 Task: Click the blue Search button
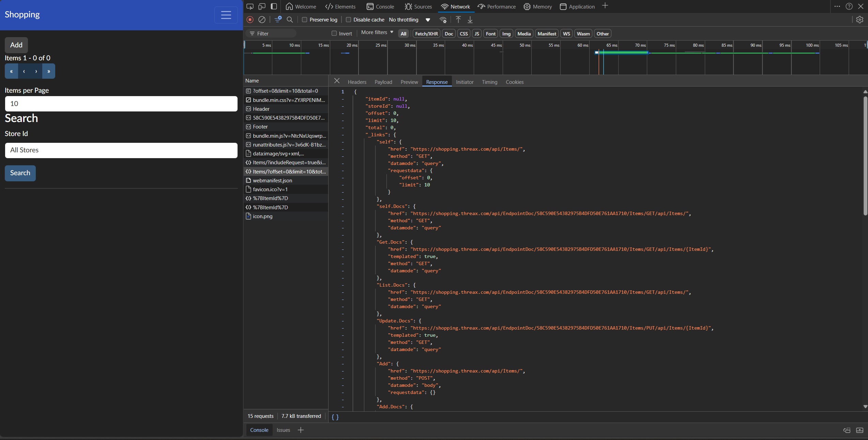[x=20, y=173]
